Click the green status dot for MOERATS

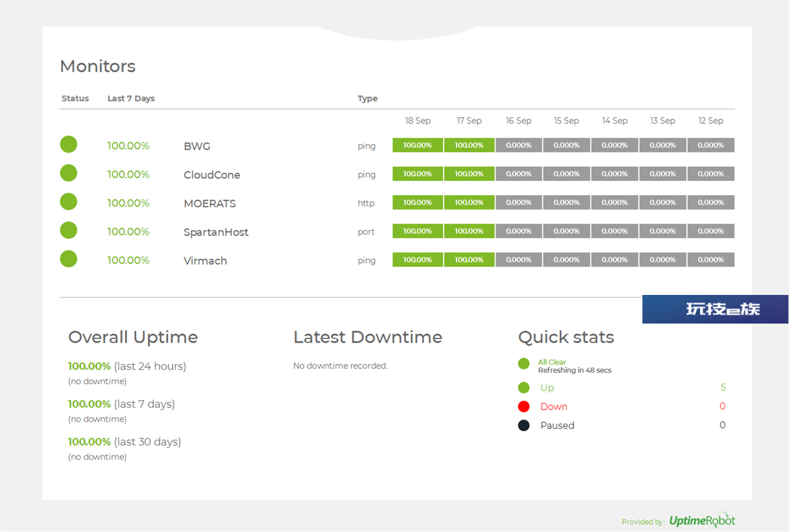(69, 202)
